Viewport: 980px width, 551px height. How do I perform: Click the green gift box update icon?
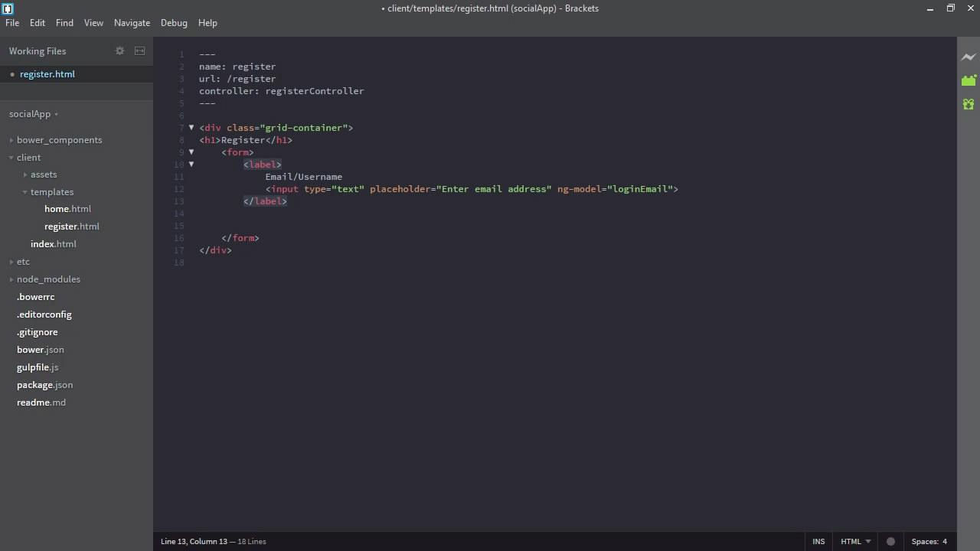[969, 104]
